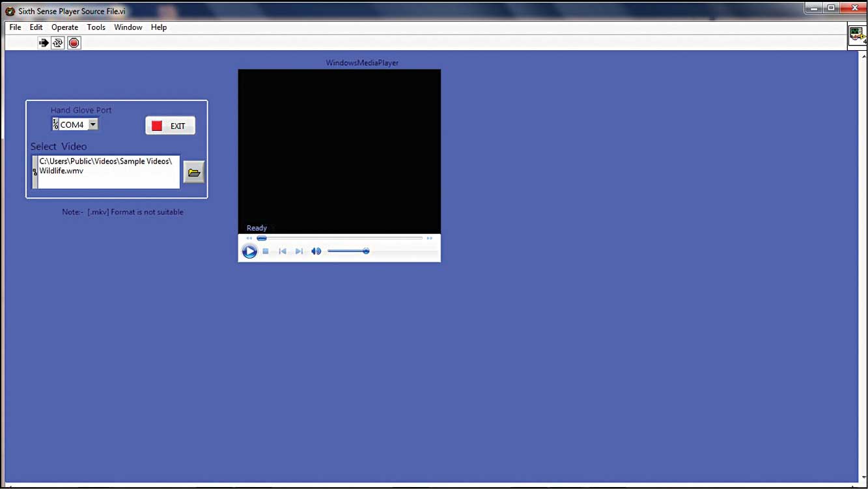Open the Operate menu

click(x=64, y=27)
